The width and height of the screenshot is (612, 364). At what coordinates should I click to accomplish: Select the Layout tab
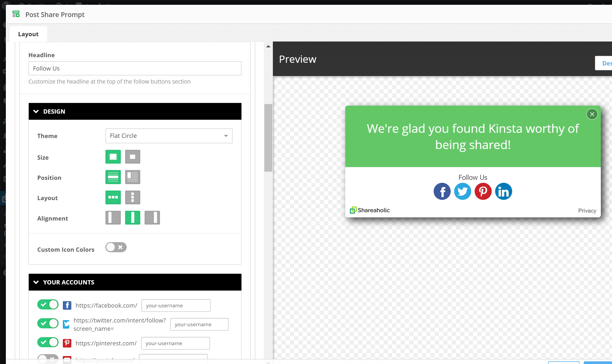(x=28, y=34)
